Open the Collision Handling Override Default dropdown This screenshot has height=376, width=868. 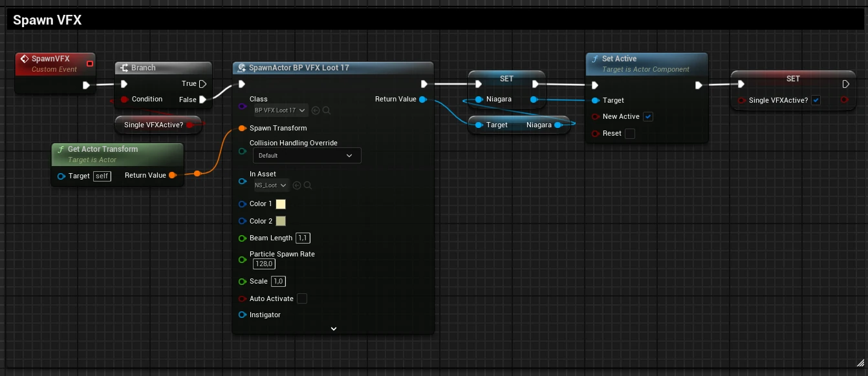pyautogui.click(x=307, y=156)
